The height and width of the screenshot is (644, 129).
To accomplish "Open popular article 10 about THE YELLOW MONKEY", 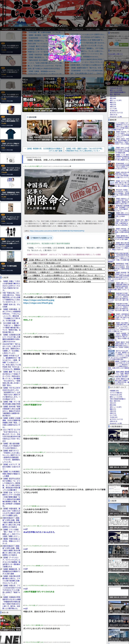I will [11, 393].
